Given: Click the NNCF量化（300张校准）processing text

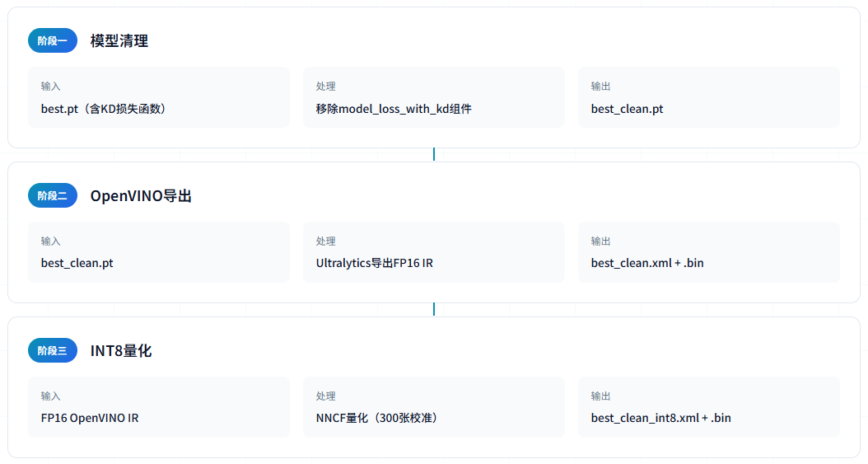Looking at the screenshot, I should 377,418.
